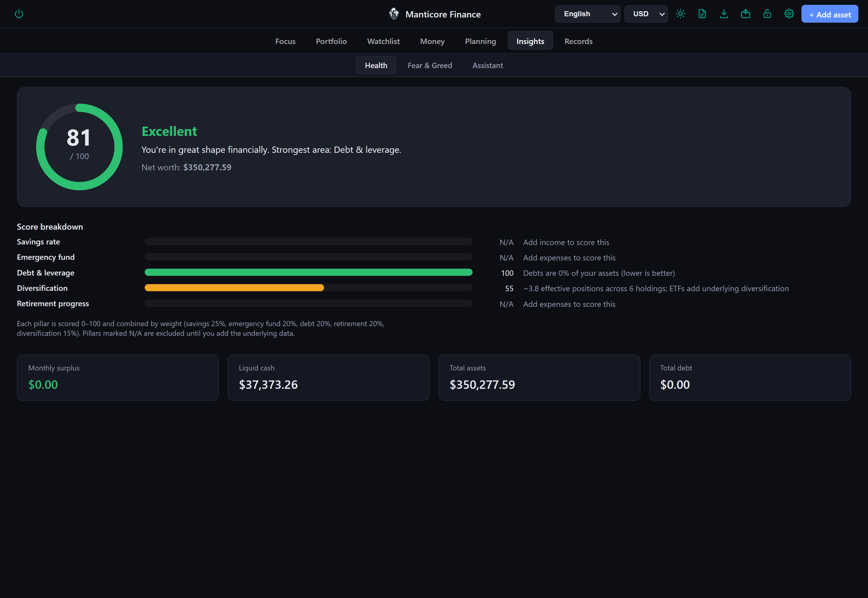Viewport: 868px width, 598px height.
Task: Click the Debt score value 100
Action: click(x=507, y=273)
